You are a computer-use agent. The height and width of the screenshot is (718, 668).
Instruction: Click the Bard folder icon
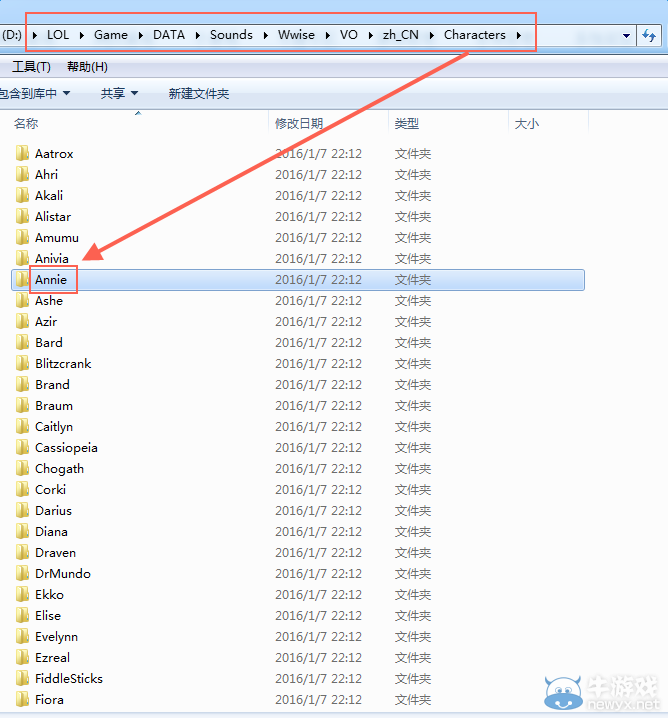point(22,343)
